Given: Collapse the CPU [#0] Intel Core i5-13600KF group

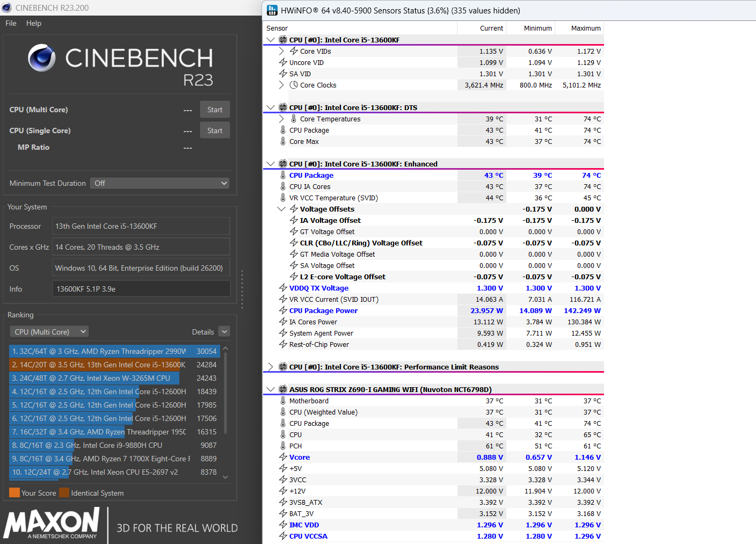Looking at the screenshot, I should point(271,40).
